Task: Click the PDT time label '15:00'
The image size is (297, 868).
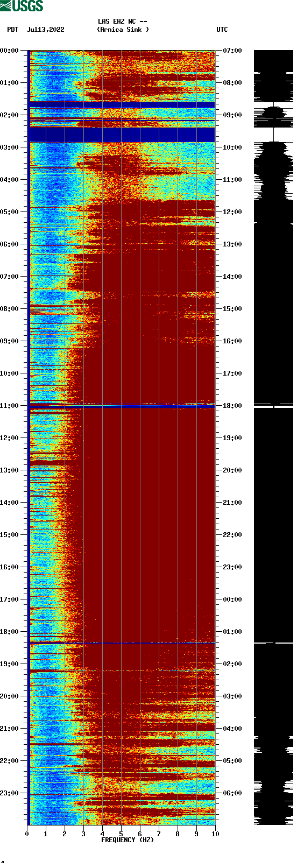Action: [9, 535]
